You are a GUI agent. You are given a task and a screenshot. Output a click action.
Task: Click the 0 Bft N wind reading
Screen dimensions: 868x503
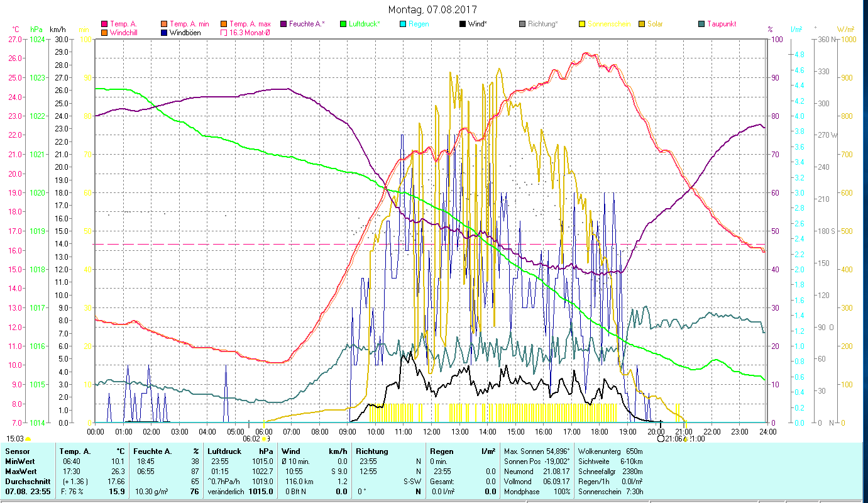295,492
